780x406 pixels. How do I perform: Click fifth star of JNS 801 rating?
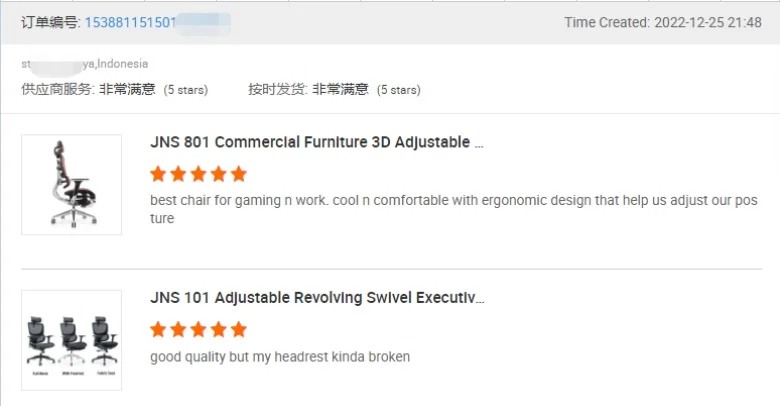point(238,174)
